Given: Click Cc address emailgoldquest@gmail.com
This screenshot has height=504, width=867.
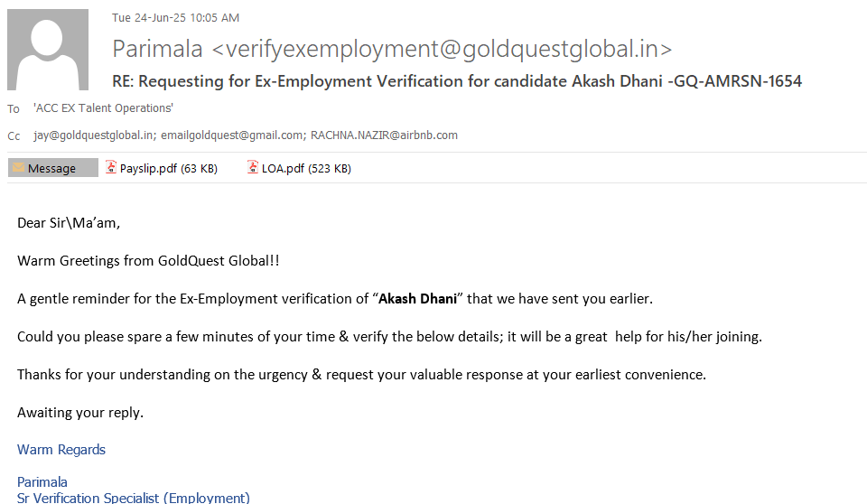Looking at the screenshot, I should point(232,135).
